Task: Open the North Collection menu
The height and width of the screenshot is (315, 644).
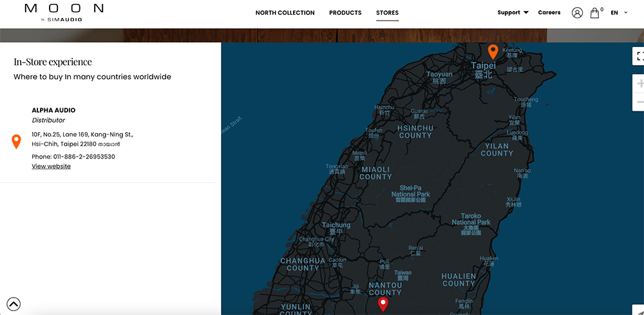Action: [x=285, y=13]
